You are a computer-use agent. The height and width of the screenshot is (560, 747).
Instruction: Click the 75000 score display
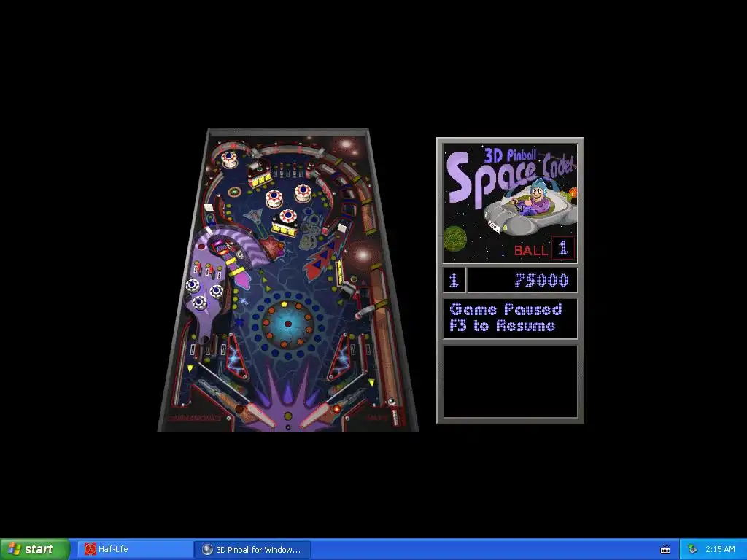(522, 280)
